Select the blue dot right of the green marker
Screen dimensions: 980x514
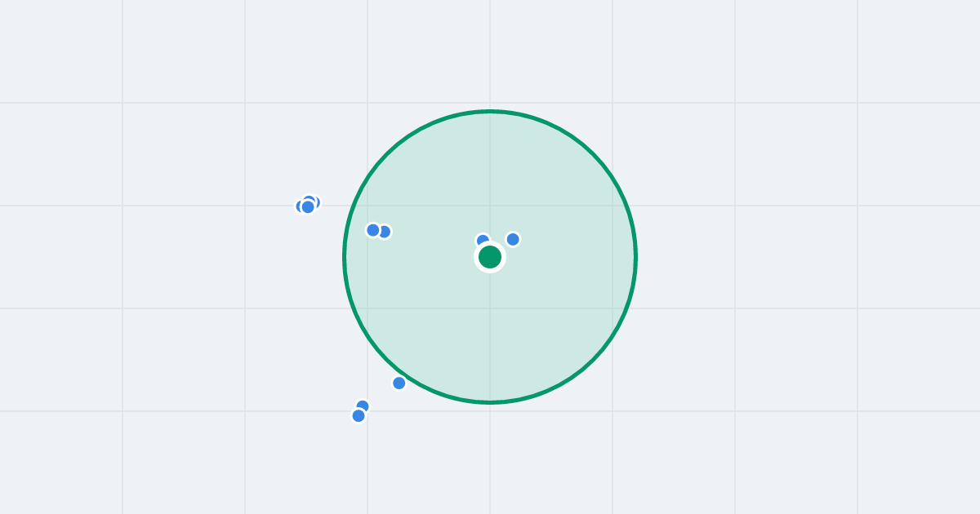pyautogui.click(x=513, y=239)
